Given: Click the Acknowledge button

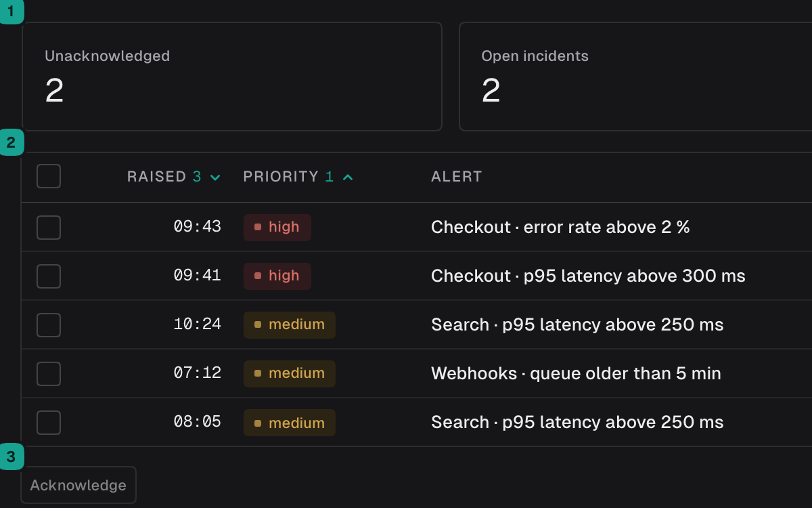Looking at the screenshot, I should point(78,485).
